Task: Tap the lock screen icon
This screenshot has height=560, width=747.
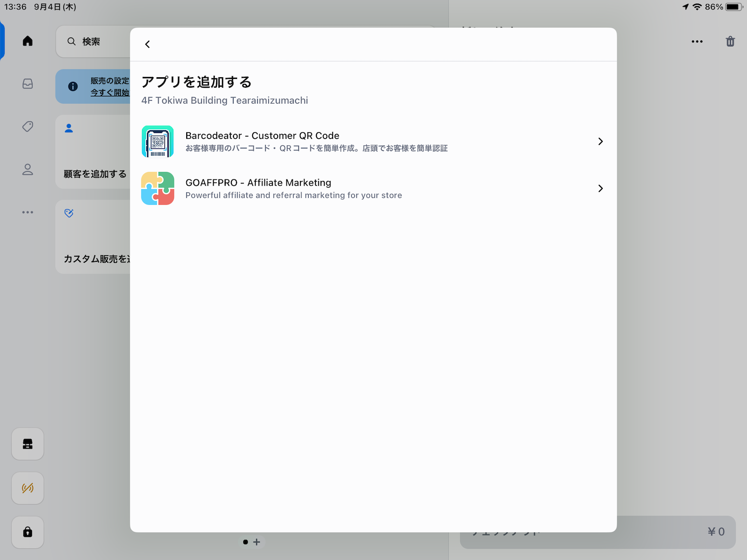Action: coord(28,532)
